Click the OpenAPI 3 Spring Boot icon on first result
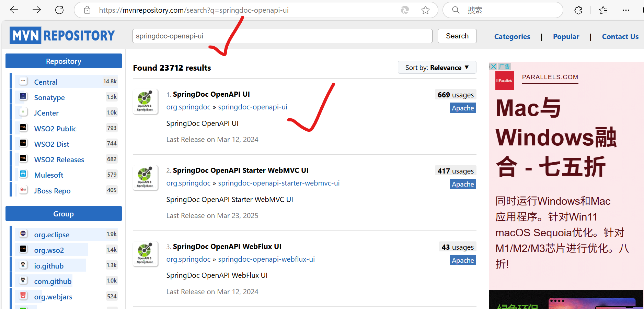 145,101
